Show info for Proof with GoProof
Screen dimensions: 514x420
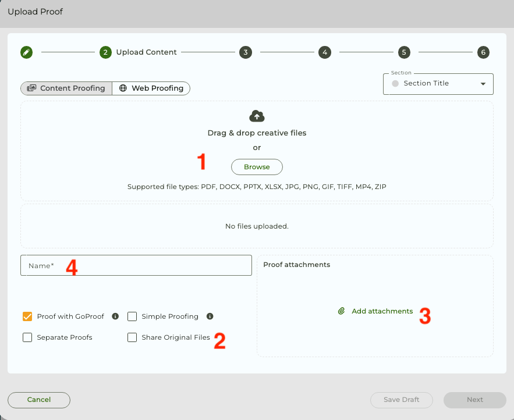pyautogui.click(x=115, y=316)
